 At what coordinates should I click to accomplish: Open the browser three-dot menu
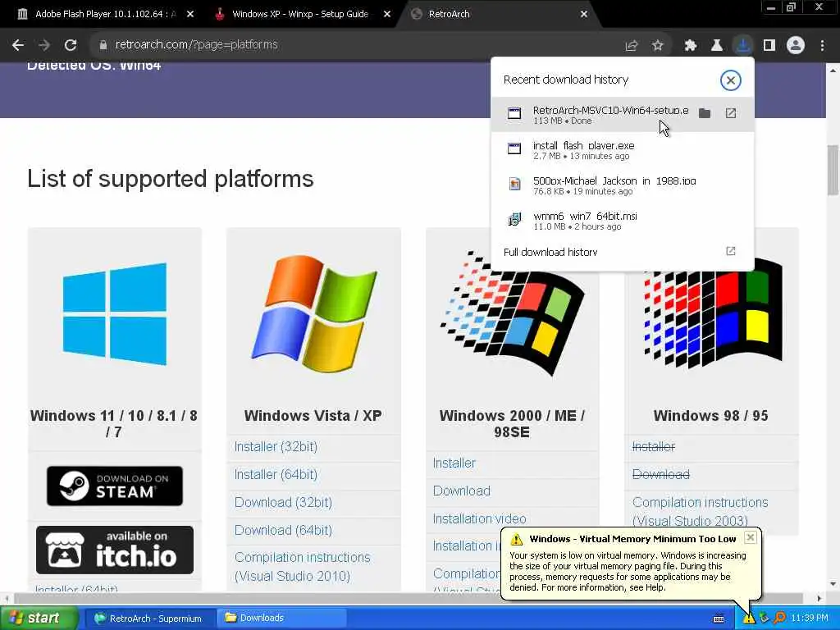pos(822,46)
